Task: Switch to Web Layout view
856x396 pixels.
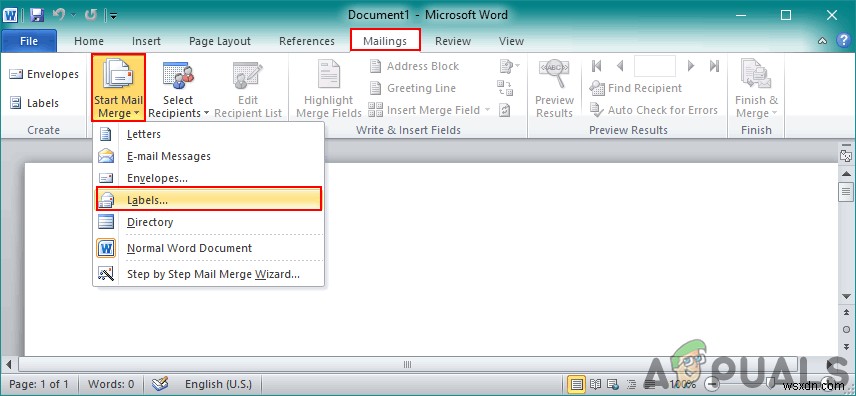Action: (613, 383)
